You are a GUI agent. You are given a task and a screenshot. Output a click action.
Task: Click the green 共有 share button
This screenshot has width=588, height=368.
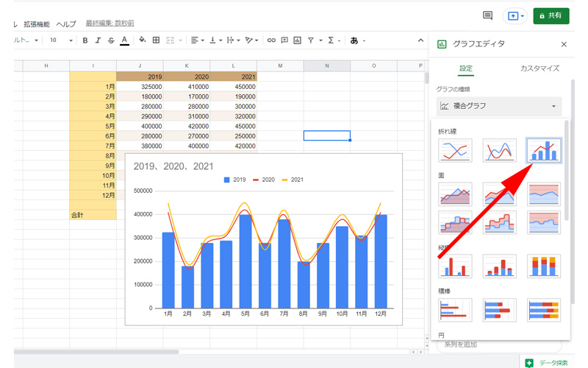click(551, 15)
